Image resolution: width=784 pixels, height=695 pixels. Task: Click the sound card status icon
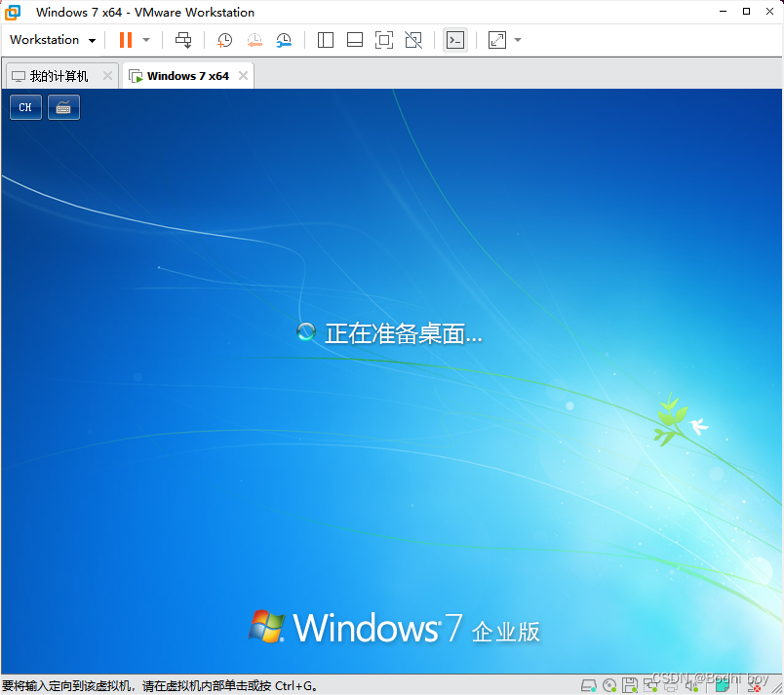coord(691,685)
